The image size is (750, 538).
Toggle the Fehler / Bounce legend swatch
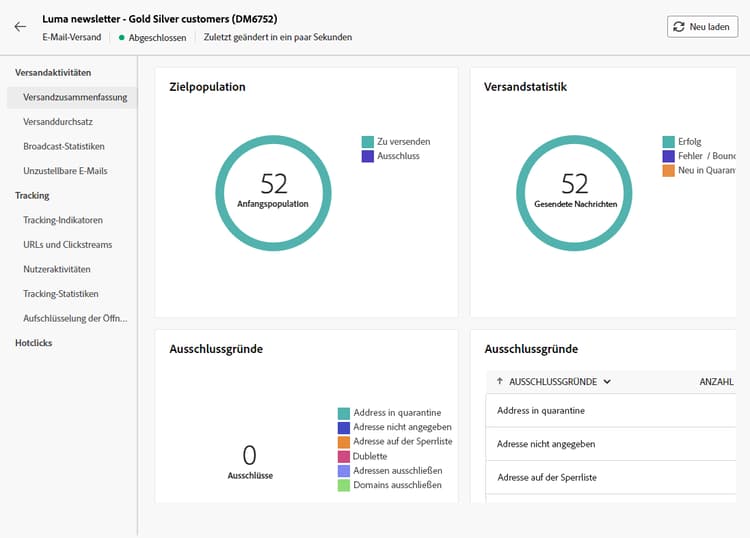668,156
